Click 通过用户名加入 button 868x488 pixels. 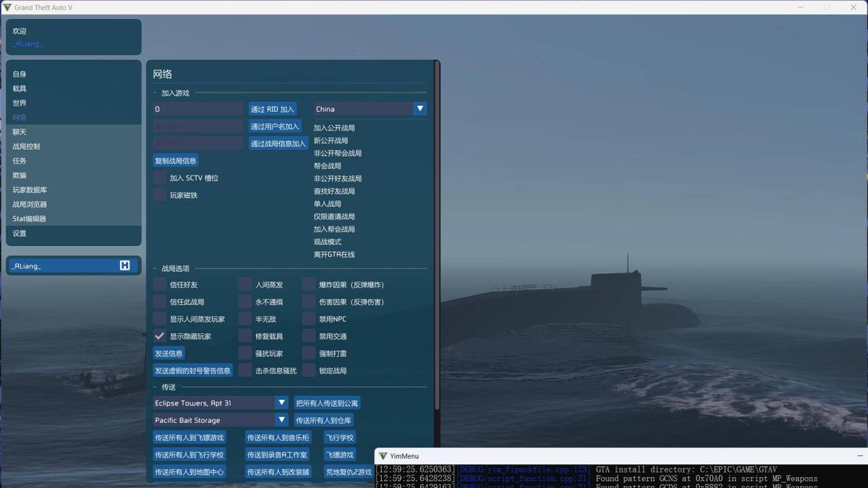pyautogui.click(x=275, y=126)
